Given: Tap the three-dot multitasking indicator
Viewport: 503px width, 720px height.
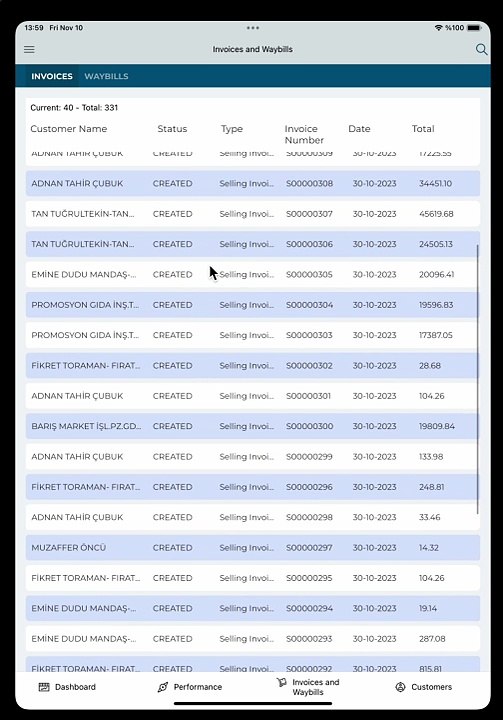Looking at the screenshot, I should [x=253, y=28].
